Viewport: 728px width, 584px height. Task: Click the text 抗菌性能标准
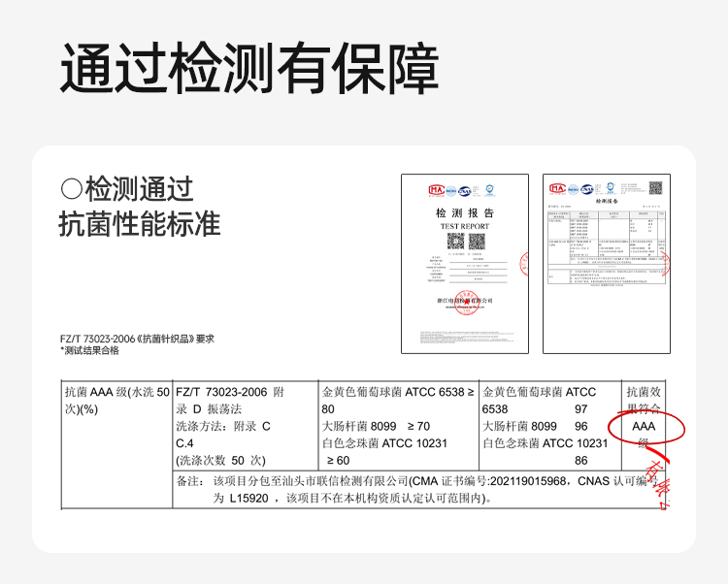pyautogui.click(x=140, y=224)
